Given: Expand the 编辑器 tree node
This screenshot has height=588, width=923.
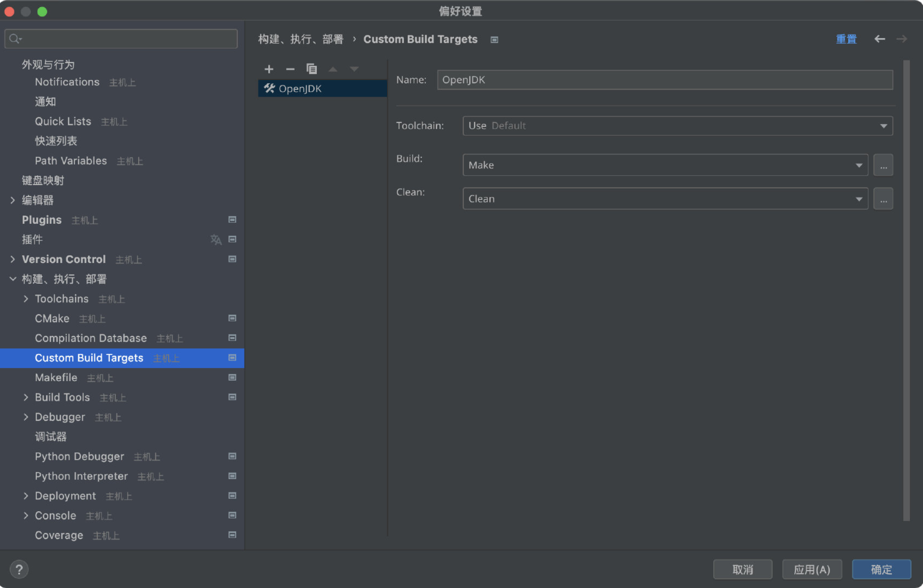Looking at the screenshot, I should 13,200.
